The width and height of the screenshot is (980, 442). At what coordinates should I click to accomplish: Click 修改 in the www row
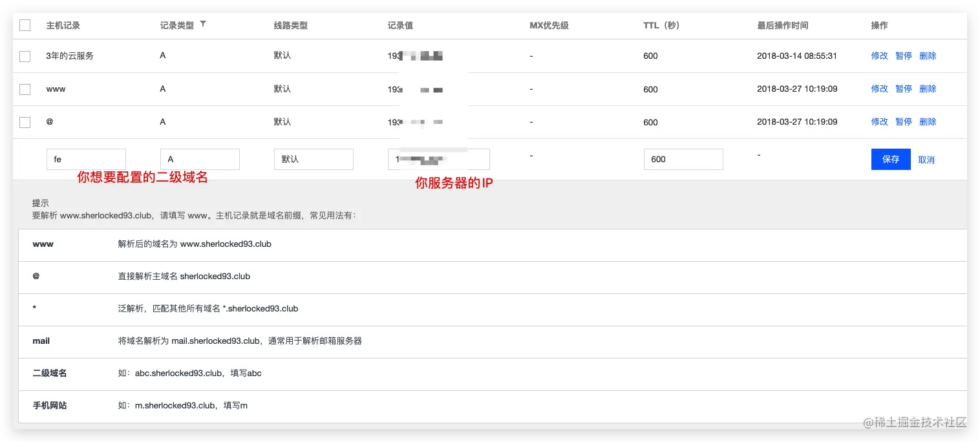(880, 89)
